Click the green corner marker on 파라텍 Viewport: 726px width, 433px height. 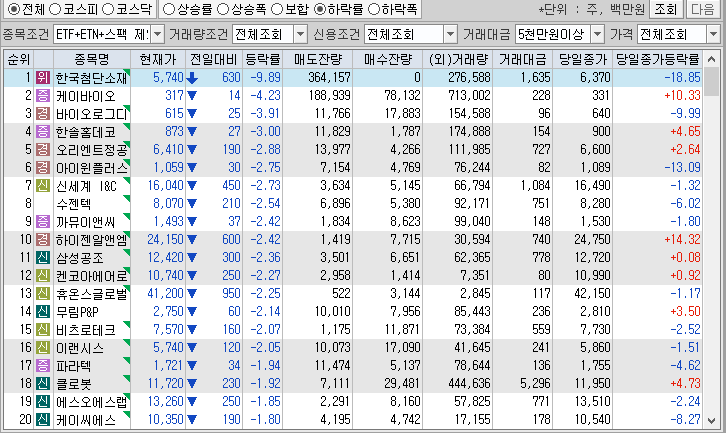(x=127, y=361)
